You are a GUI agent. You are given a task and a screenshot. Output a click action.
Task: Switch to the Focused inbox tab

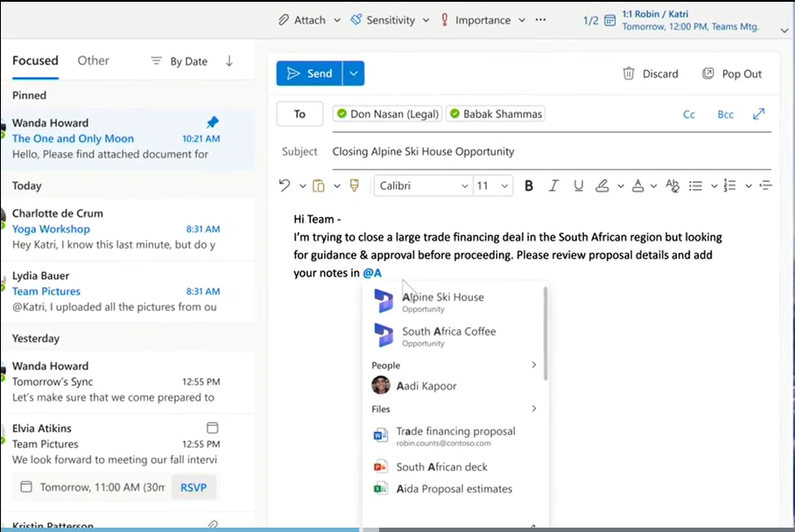(x=36, y=60)
